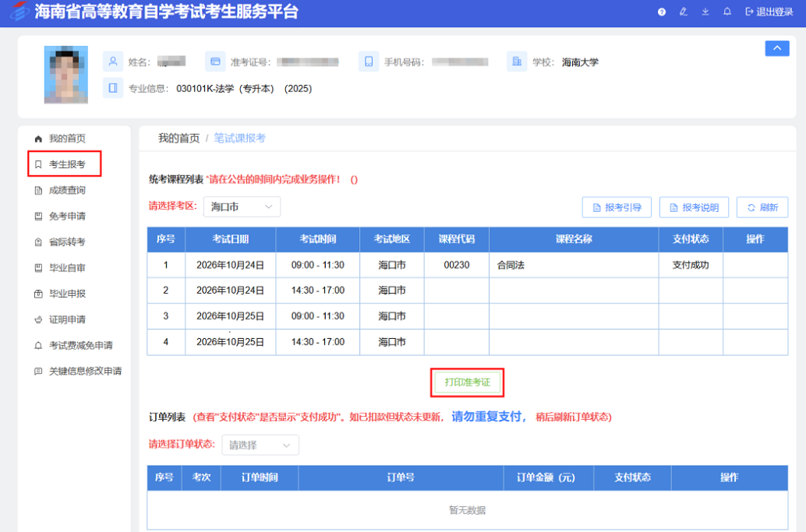Click the book icon beside 专业信息
The image size is (806, 532).
pyautogui.click(x=113, y=88)
